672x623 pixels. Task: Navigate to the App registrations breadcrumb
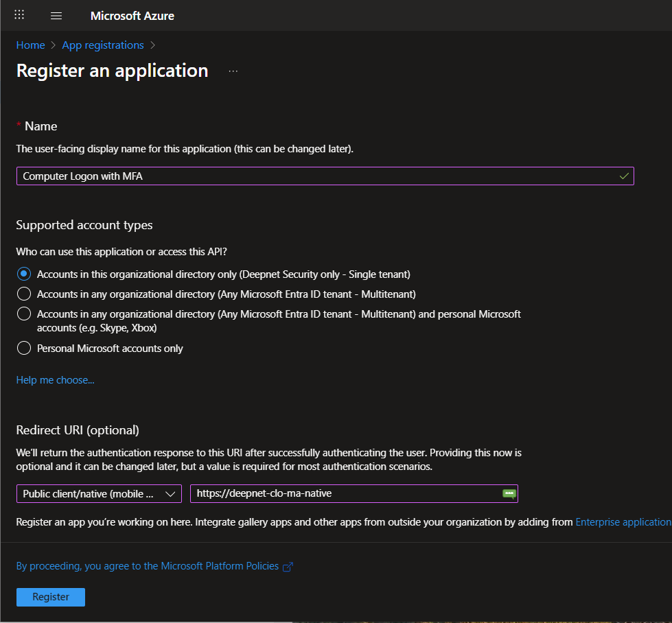103,45
